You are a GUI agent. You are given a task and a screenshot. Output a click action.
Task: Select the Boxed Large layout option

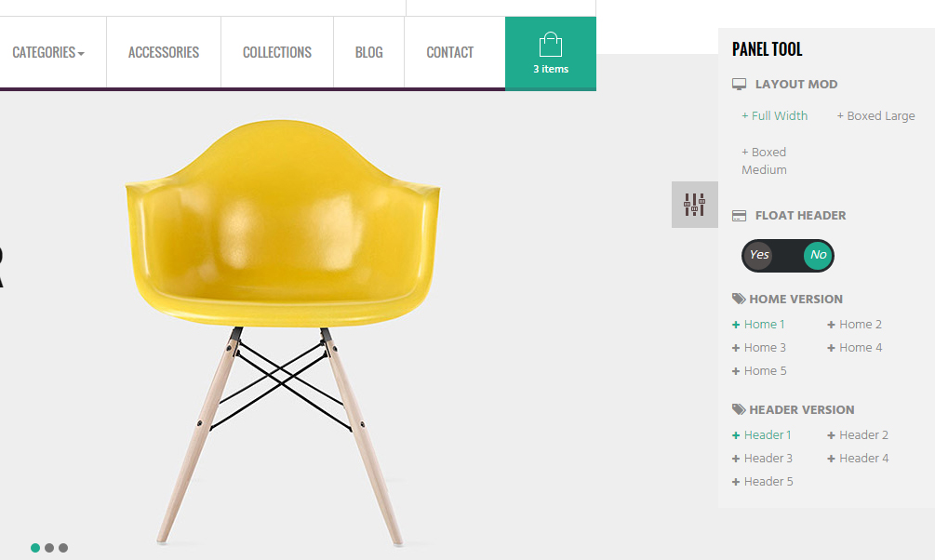[875, 115]
